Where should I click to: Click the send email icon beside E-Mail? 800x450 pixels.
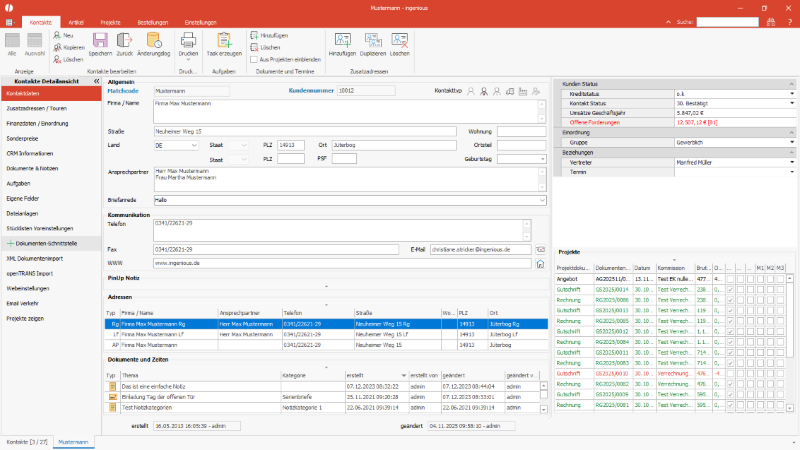point(540,249)
